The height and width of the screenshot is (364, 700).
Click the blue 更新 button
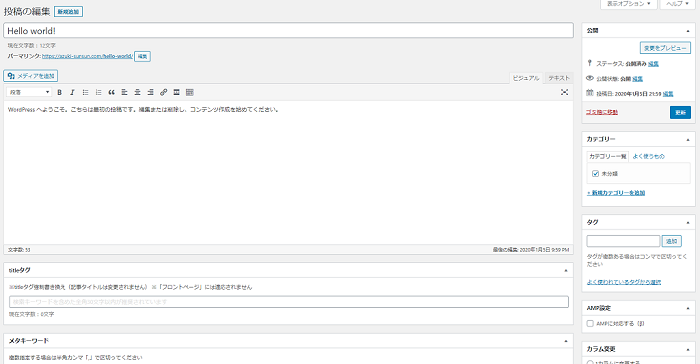point(680,113)
